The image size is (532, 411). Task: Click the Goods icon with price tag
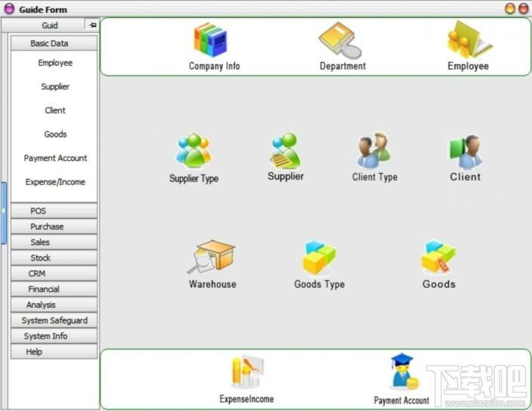click(x=438, y=256)
